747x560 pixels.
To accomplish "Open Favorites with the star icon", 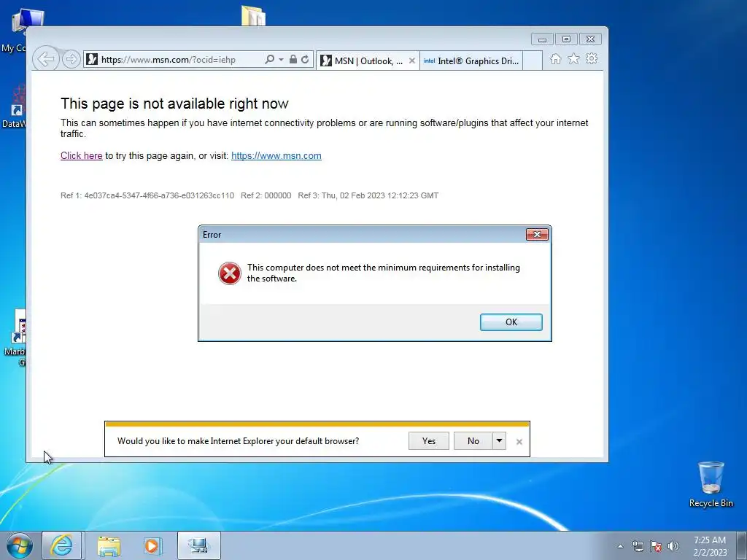I will [573, 58].
